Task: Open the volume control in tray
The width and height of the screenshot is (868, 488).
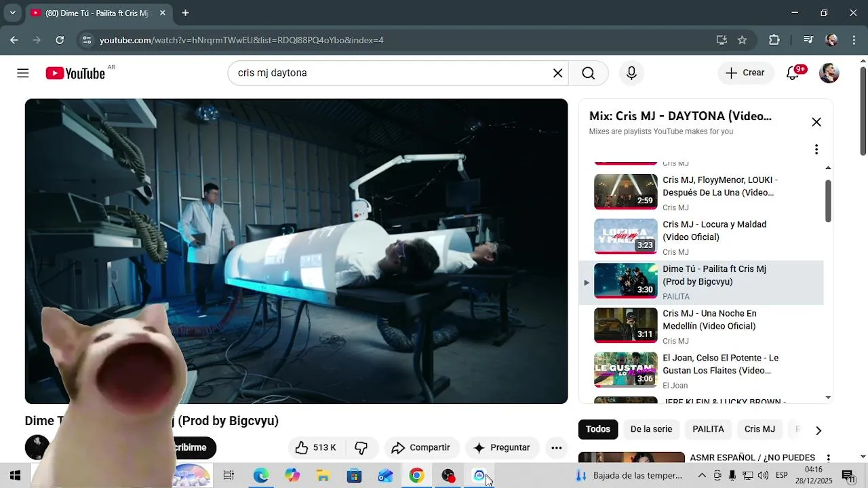Action: 763,476
